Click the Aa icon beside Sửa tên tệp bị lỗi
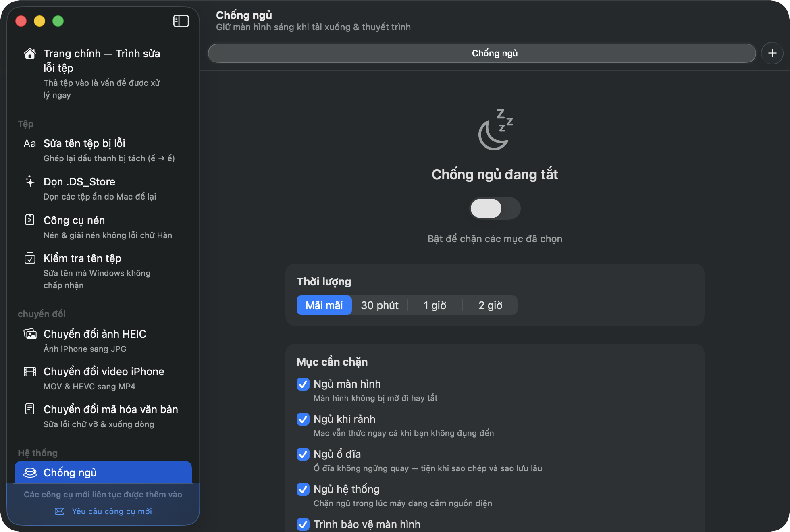 [x=30, y=143]
